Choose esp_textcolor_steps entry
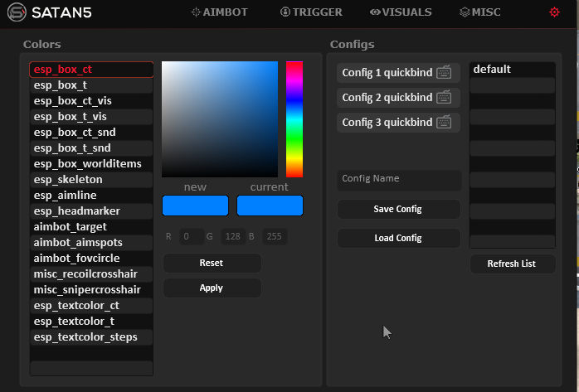Viewport: 579px width, 392px height. point(91,336)
